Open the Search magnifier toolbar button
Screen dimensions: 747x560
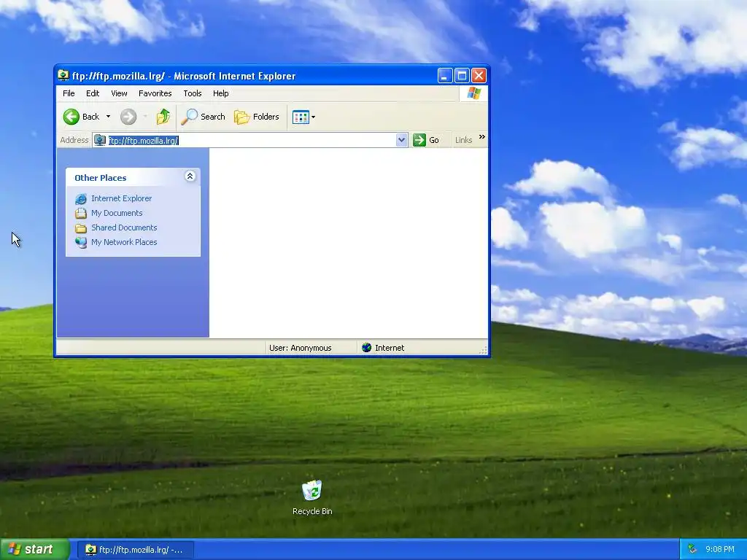pyautogui.click(x=203, y=117)
